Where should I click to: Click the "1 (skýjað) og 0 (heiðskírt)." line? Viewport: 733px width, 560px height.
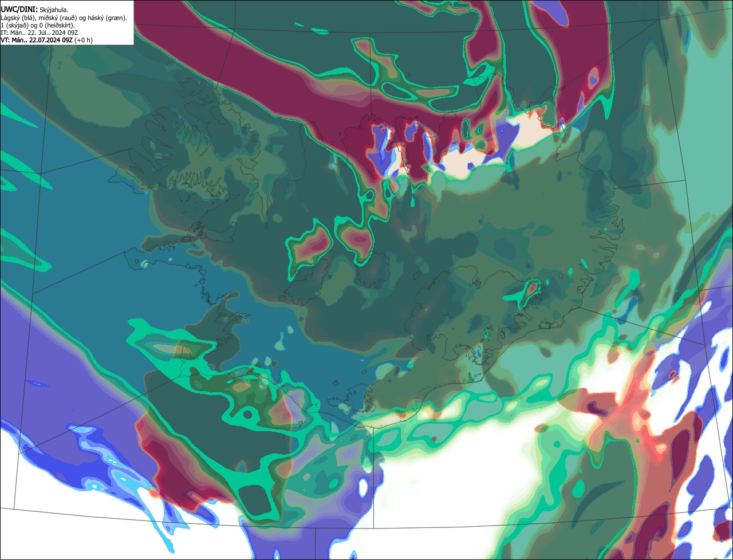point(38,25)
